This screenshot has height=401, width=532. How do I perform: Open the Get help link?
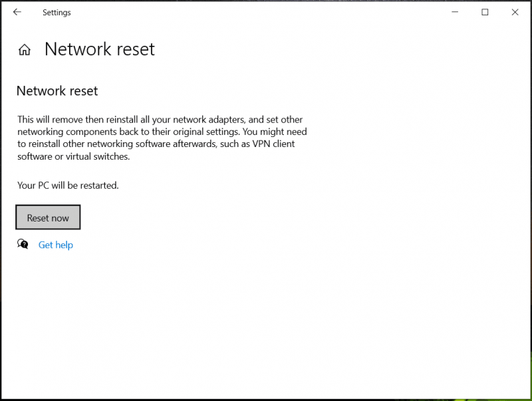(56, 245)
